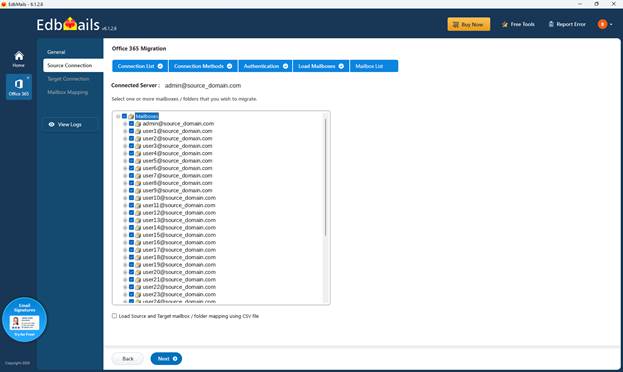Expand the user19@source_domain.com tree node

pyautogui.click(x=125, y=265)
